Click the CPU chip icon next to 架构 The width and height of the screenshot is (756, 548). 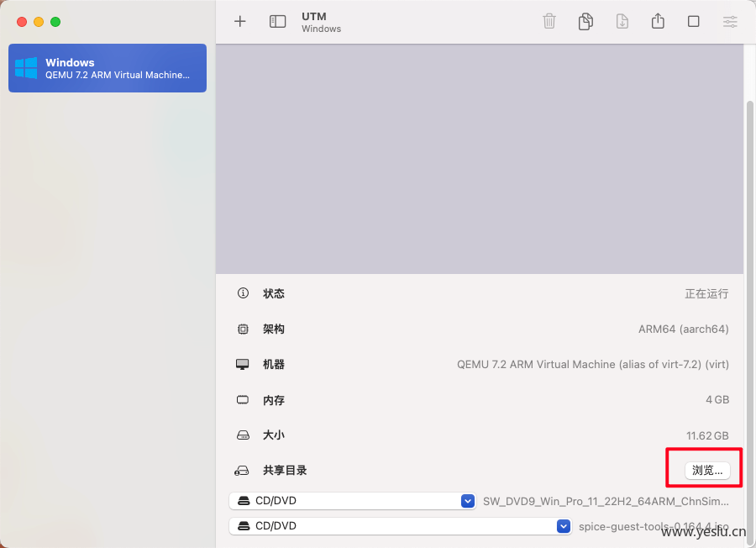coord(243,329)
